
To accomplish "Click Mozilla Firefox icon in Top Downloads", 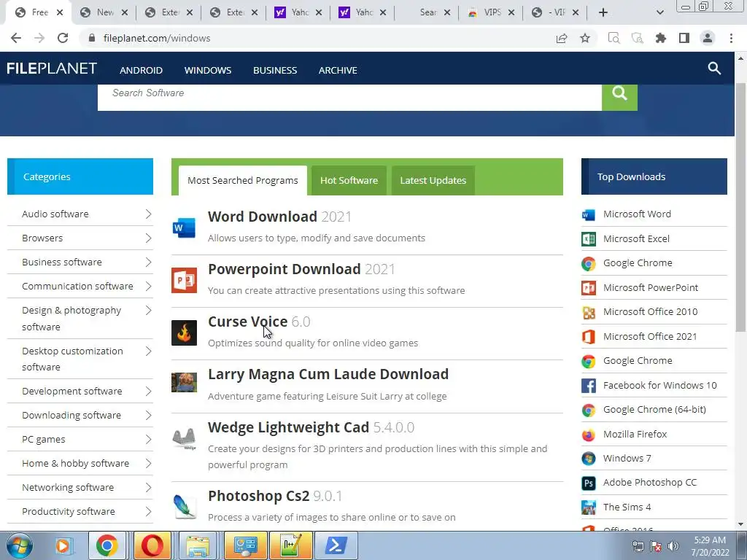I will coord(589,435).
